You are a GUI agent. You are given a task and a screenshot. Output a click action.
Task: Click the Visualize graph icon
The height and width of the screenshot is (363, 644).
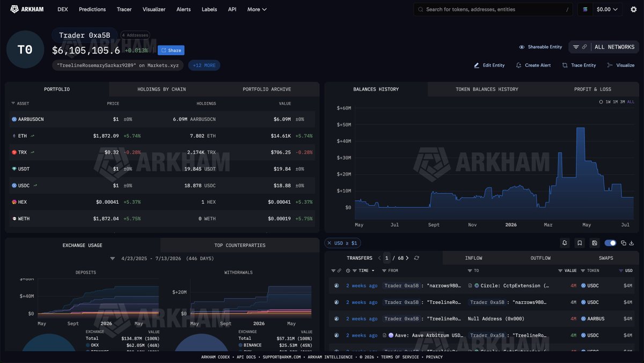coord(610,65)
